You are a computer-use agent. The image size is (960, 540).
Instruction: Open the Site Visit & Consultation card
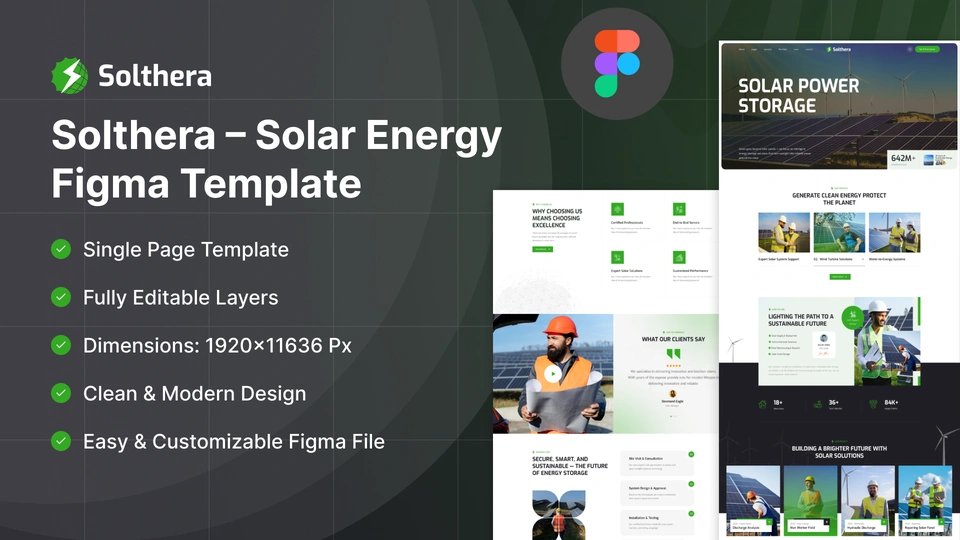coord(657,463)
